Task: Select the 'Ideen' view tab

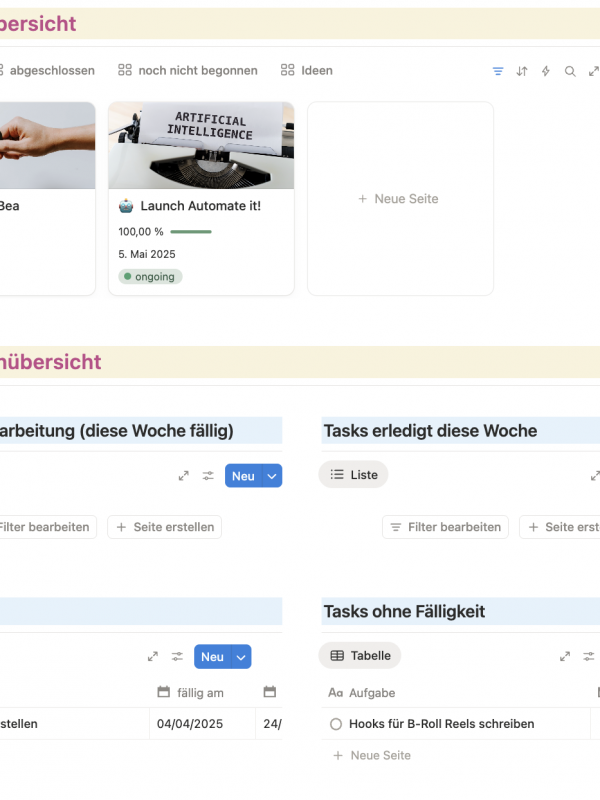Action: 307,71
